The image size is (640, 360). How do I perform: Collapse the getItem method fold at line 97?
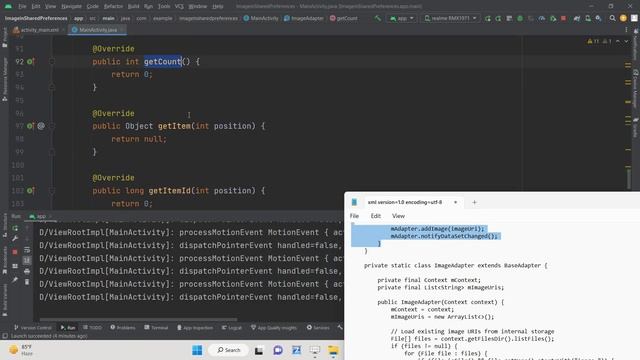pos(52,126)
